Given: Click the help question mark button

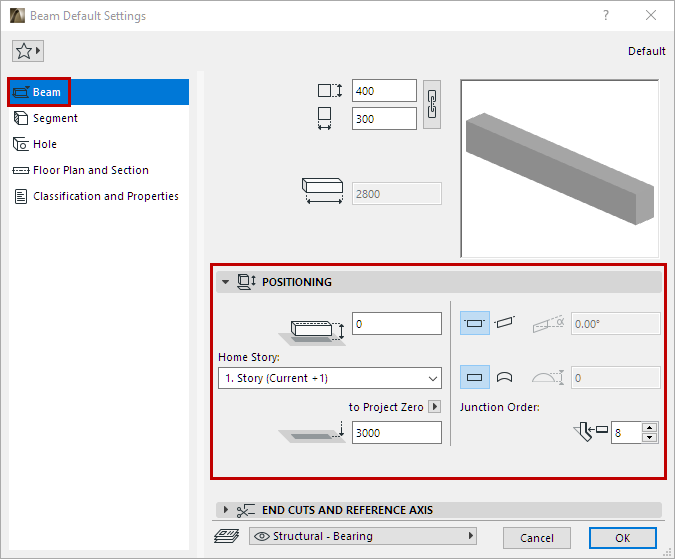Looking at the screenshot, I should coord(606,15).
